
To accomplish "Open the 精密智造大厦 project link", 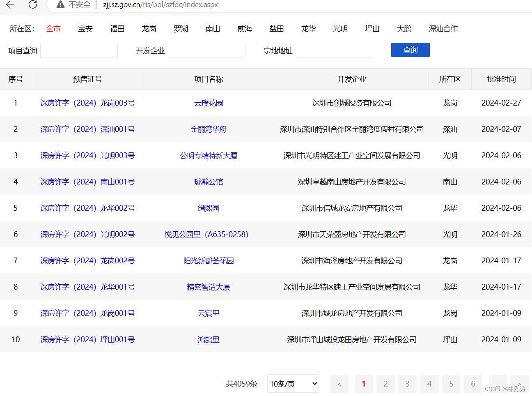I will tap(209, 287).
